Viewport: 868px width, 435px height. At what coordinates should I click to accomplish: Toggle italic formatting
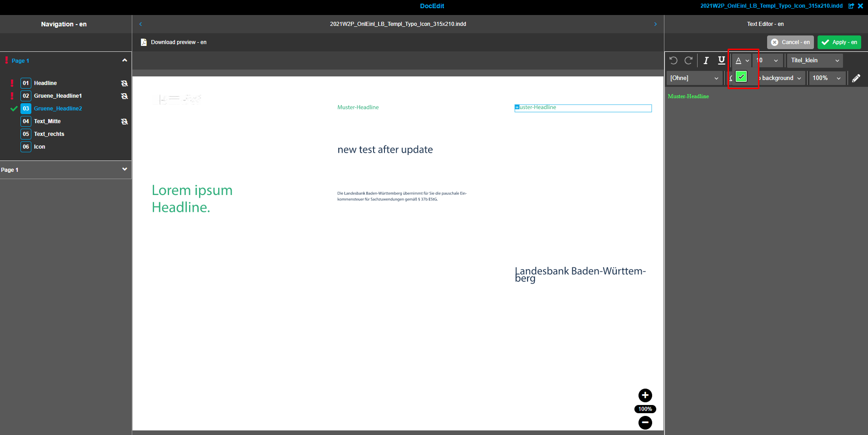[x=706, y=60]
